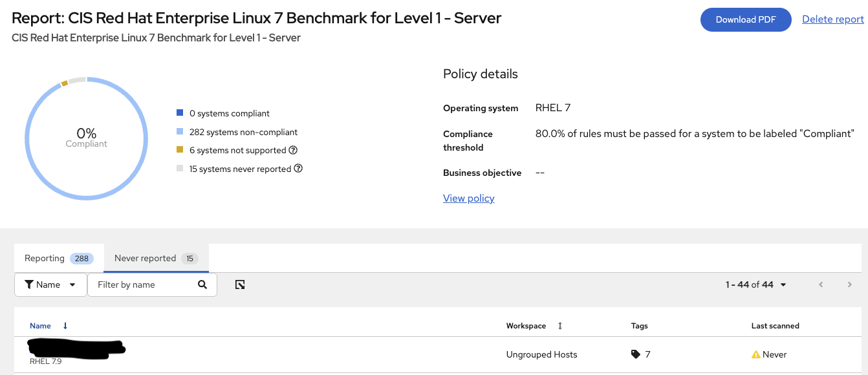The image size is (868, 375).
Task: Click the export icon beside the filter
Action: click(x=240, y=284)
